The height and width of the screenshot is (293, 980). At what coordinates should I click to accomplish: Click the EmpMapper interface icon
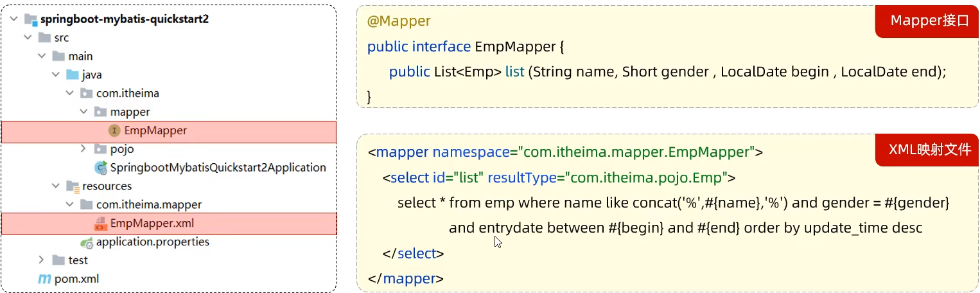(x=114, y=130)
